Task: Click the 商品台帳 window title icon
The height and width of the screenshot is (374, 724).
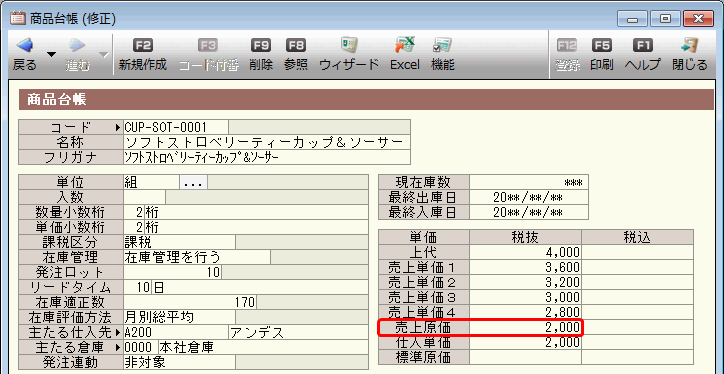Action: 18,19
